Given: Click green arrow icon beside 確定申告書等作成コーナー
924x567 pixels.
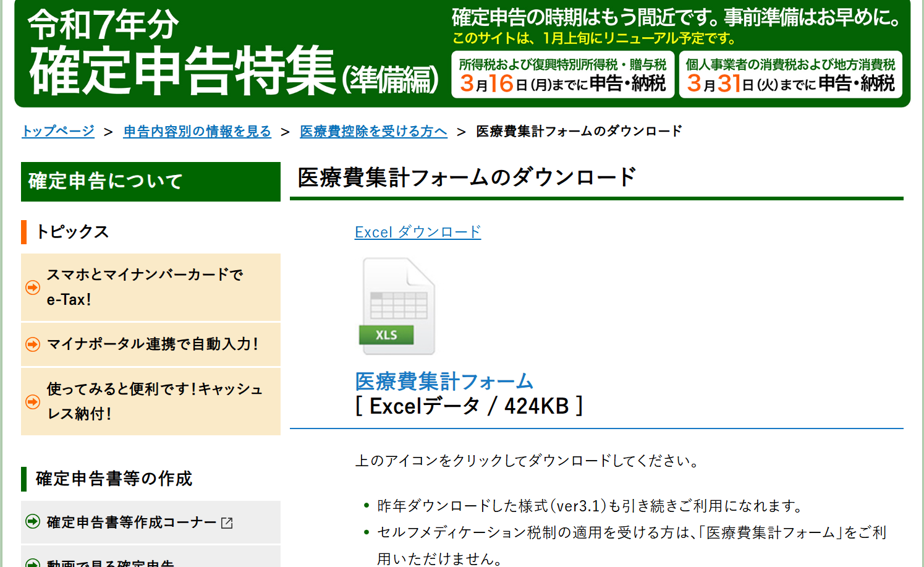Looking at the screenshot, I should point(33,522).
